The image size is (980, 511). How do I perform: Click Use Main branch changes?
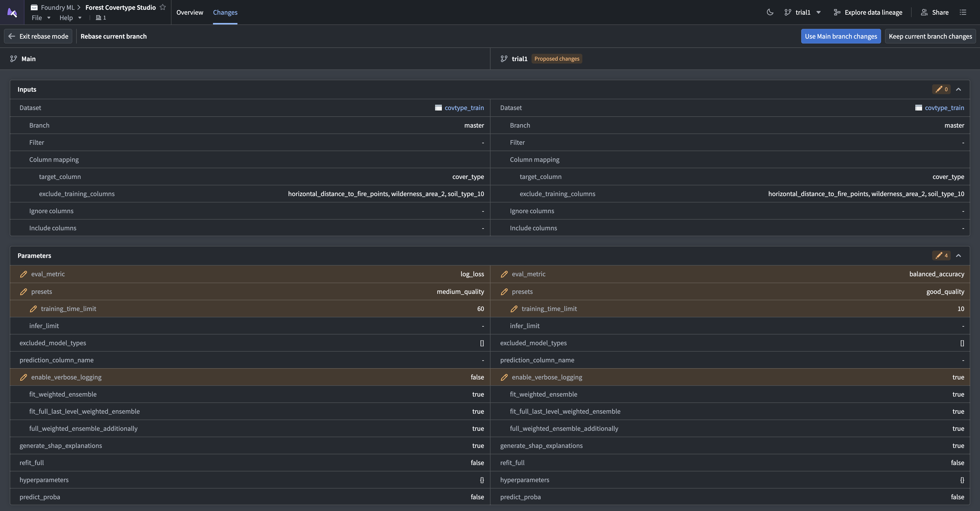[x=841, y=36]
